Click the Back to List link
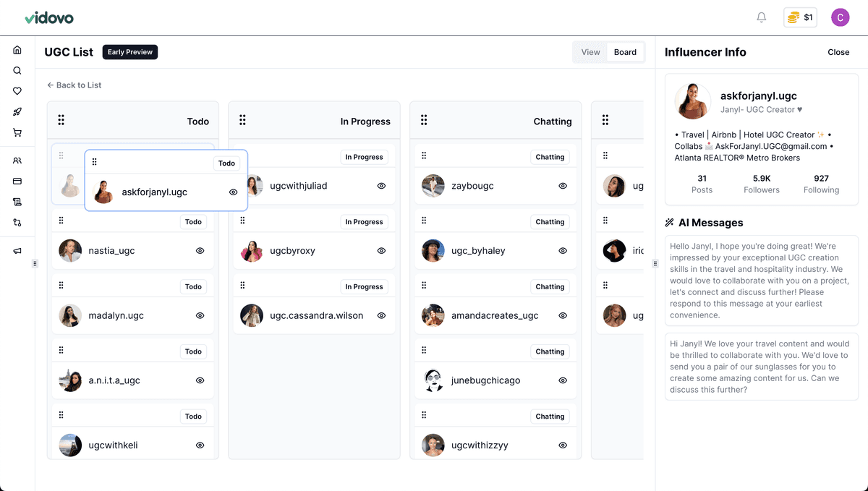 coord(74,85)
